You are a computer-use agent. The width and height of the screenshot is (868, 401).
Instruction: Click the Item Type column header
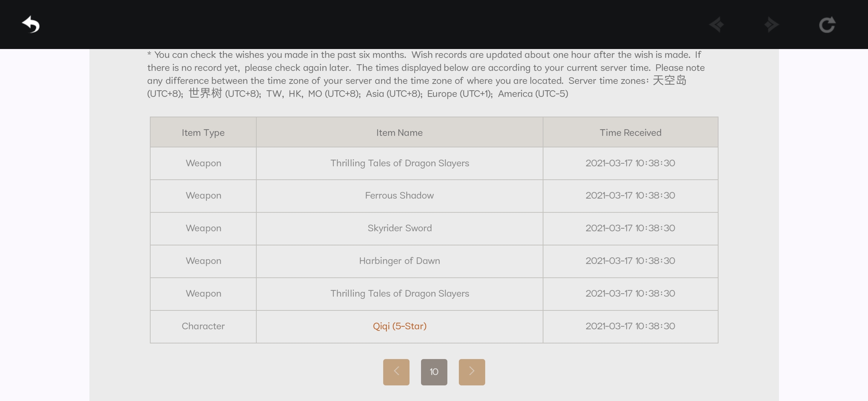(203, 133)
